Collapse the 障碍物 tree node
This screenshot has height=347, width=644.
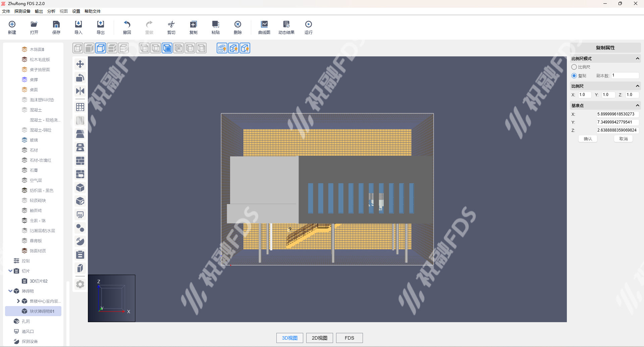coord(10,291)
